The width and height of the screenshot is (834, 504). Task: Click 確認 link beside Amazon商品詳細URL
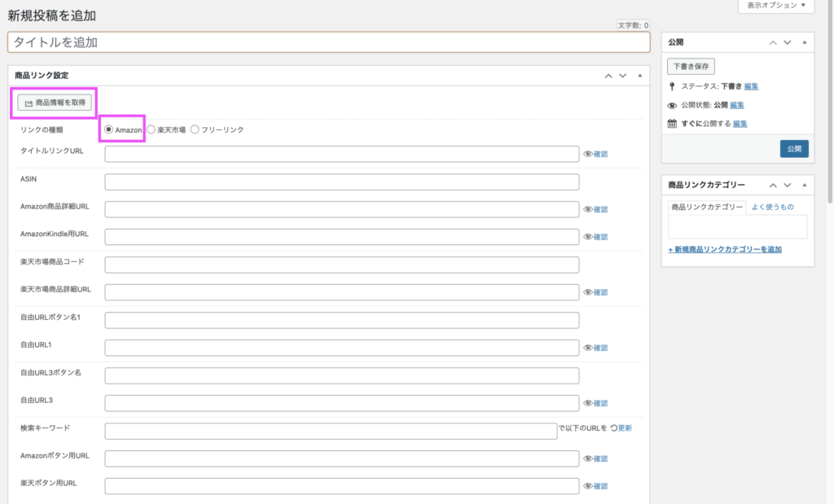pyautogui.click(x=600, y=209)
